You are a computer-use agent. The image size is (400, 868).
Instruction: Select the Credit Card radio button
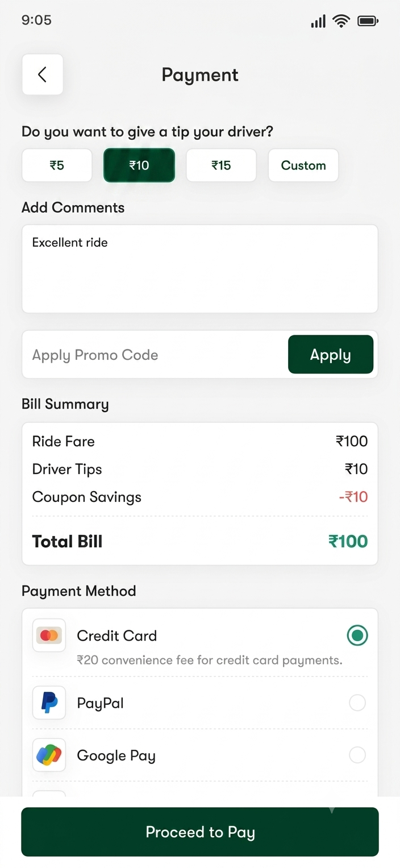coord(357,636)
